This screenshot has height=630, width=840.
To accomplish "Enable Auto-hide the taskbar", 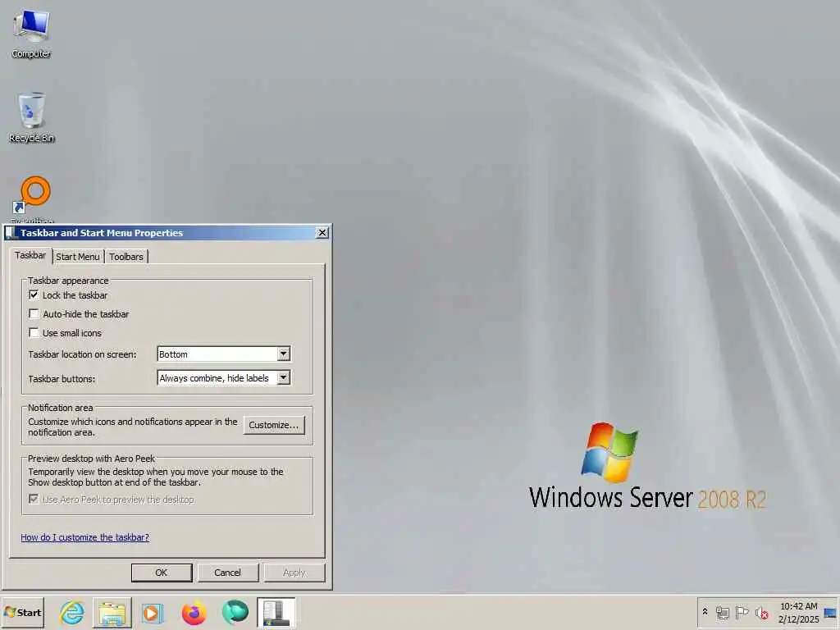I will point(34,314).
